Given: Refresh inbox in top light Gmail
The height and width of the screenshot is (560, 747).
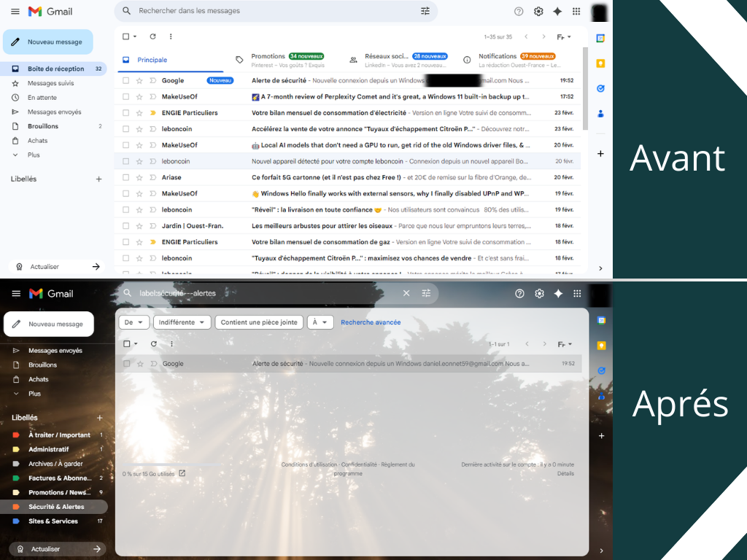Looking at the screenshot, I should 153,36.
